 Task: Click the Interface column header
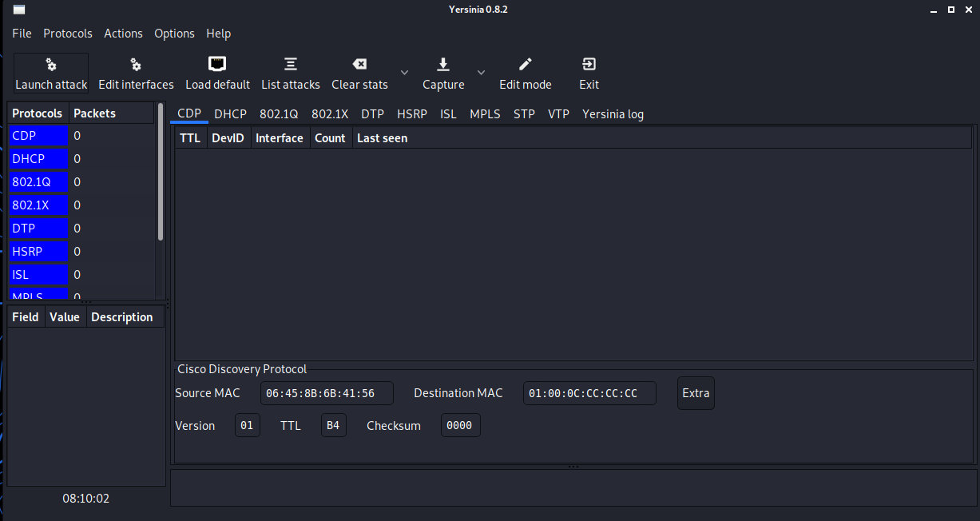[280, 138]
